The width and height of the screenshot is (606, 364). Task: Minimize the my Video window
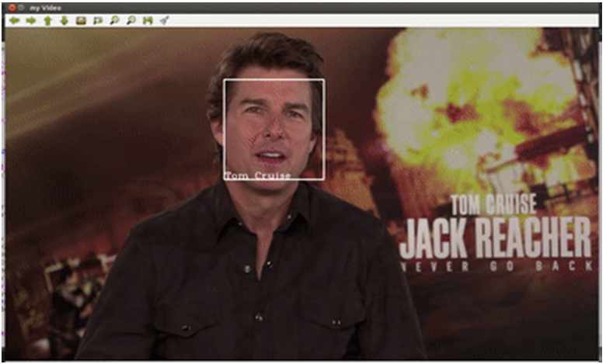coord(21,7)
